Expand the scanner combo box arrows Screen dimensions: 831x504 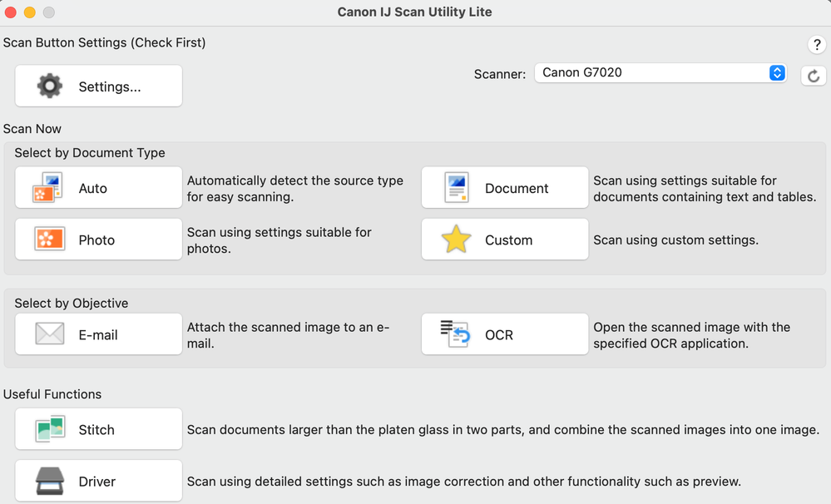776,72
